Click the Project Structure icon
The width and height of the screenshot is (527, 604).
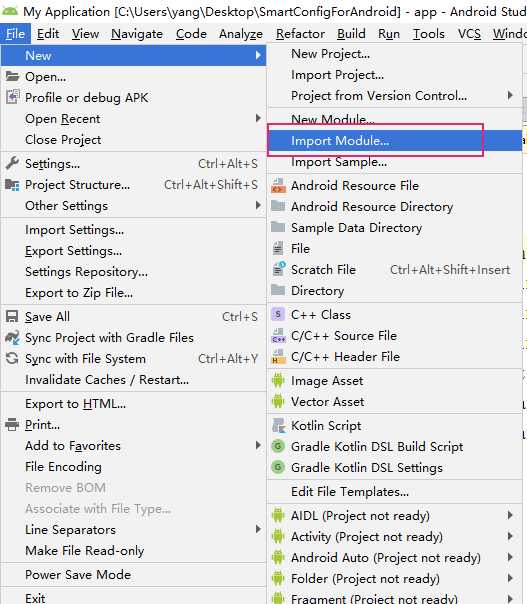pyautogui.click(x=12, y=185)
